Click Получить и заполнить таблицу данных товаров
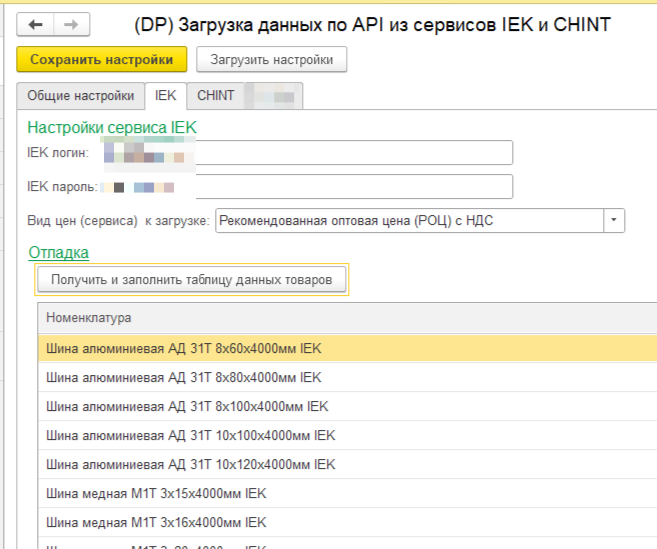657x549 pixels. (x=192, y=280)
